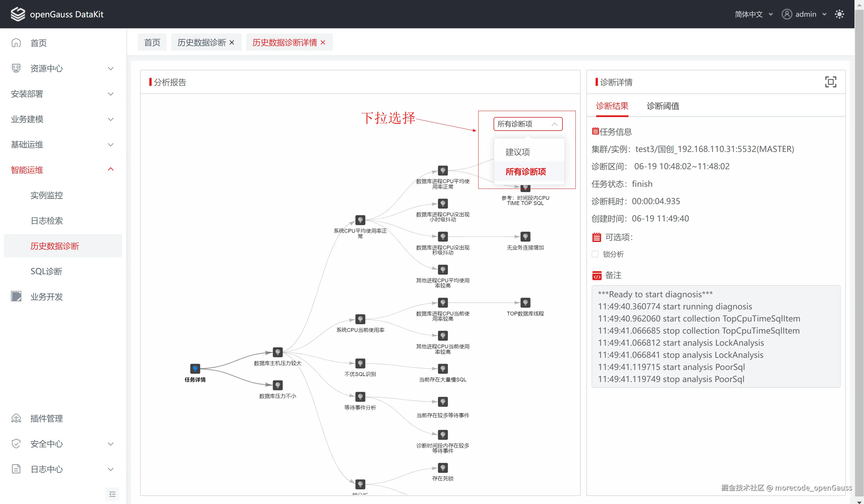Viewport: 864px width, 504px height.
Task: Click the TOP数据库线程 node icon
Action: [x=525, y=303]
